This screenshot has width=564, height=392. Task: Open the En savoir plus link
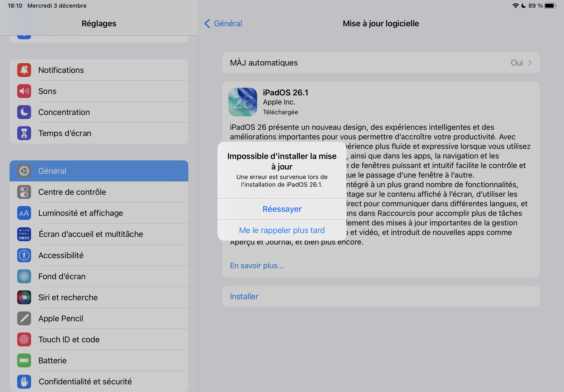[x=257, y=266]
